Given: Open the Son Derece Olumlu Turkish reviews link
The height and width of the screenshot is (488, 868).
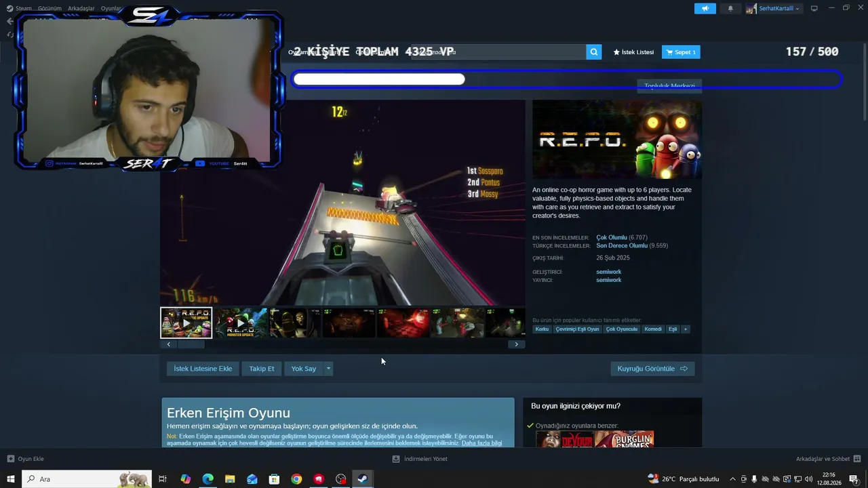Looking at the screenshot, I should [622, 246].
